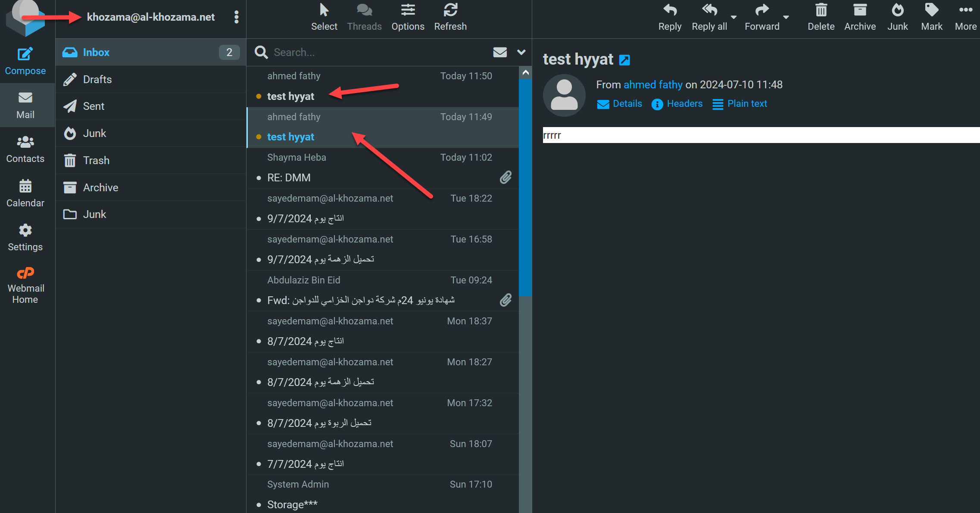Click the Reply arrow icon
This screenshot has width=980, height=513.
(669, 10)
